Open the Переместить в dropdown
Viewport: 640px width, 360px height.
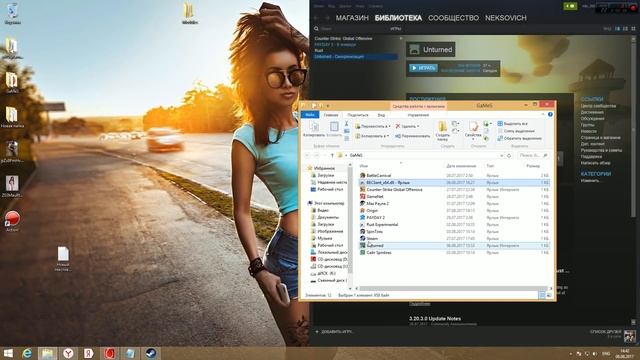pos(373,127)
